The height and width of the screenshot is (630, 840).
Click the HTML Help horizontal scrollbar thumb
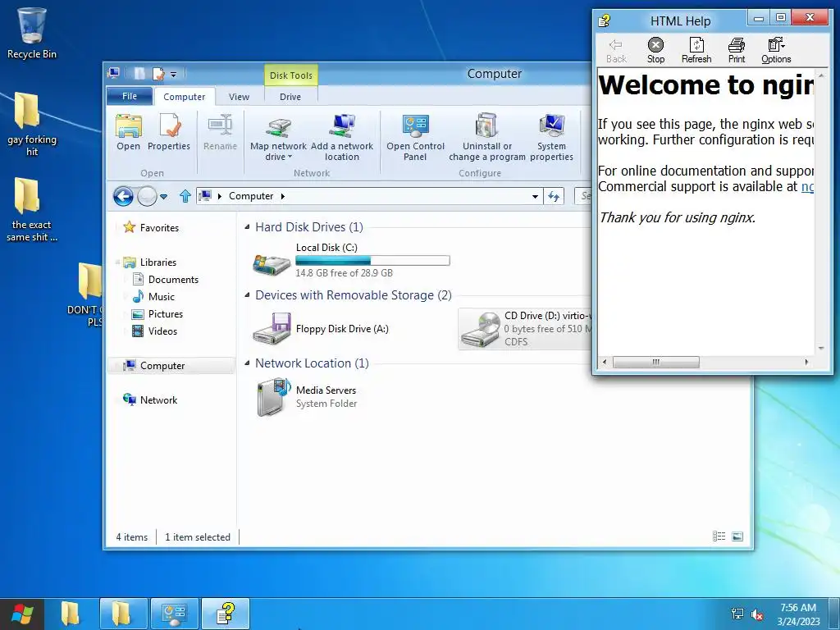tap(655, 362)
